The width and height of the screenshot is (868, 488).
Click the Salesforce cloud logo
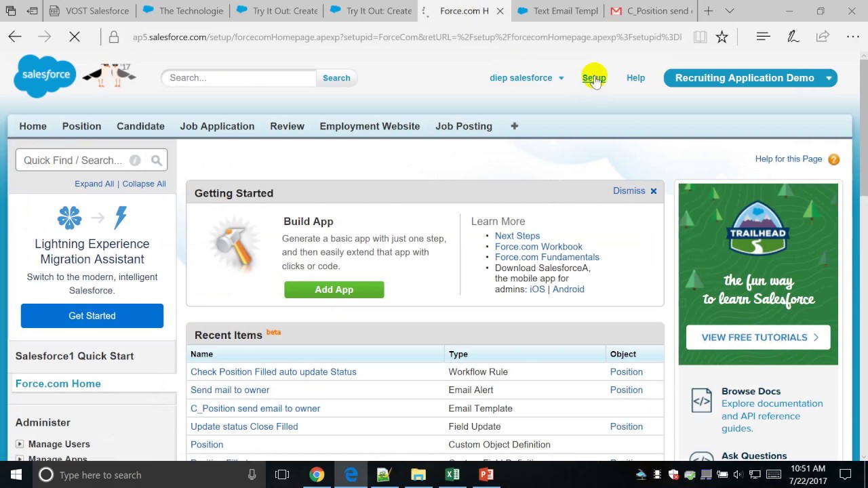coord(45,76)
